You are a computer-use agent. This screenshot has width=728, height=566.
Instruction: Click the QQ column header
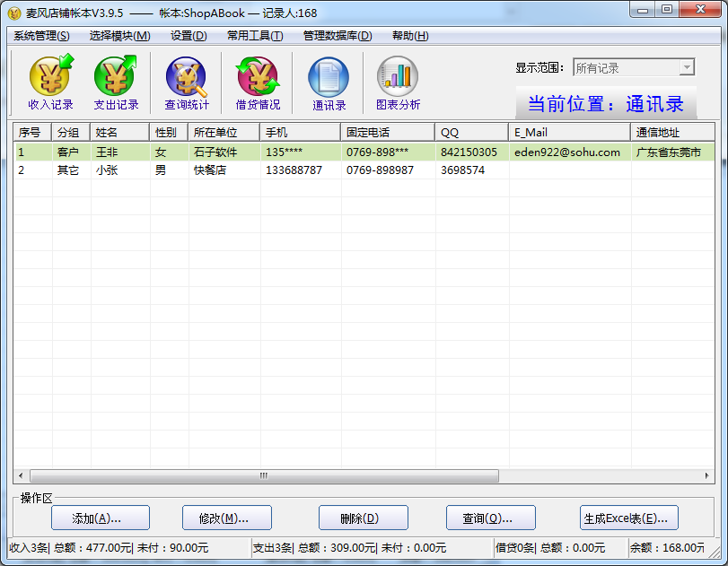(471, 133)
